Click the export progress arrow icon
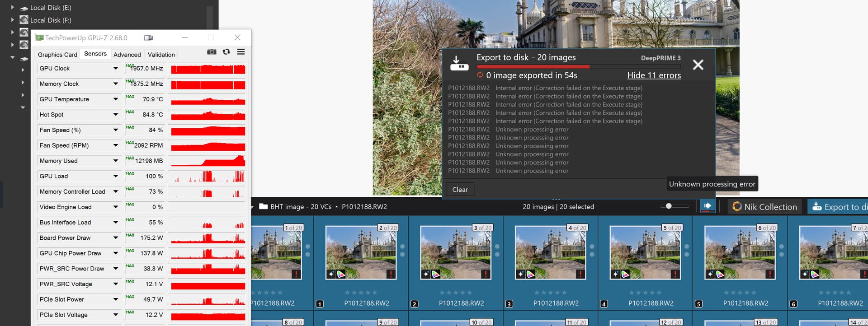Image resolution: width=868 pixels, height=326 pixels. (708, 206)
